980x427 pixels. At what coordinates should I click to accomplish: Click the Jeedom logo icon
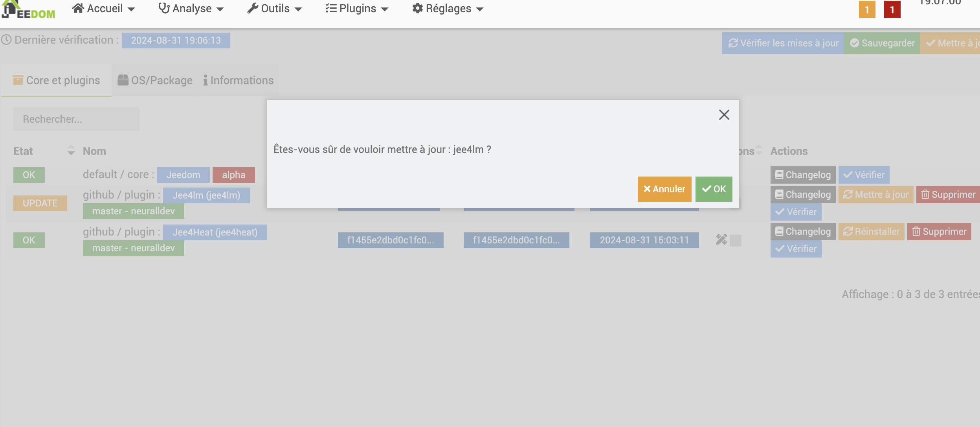tap(28, 10)
